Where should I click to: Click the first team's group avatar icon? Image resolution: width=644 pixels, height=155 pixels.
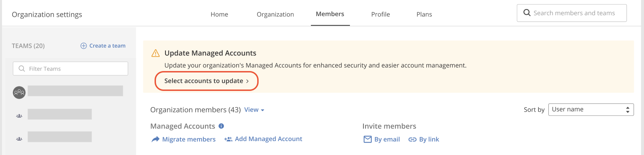(19, 93)
